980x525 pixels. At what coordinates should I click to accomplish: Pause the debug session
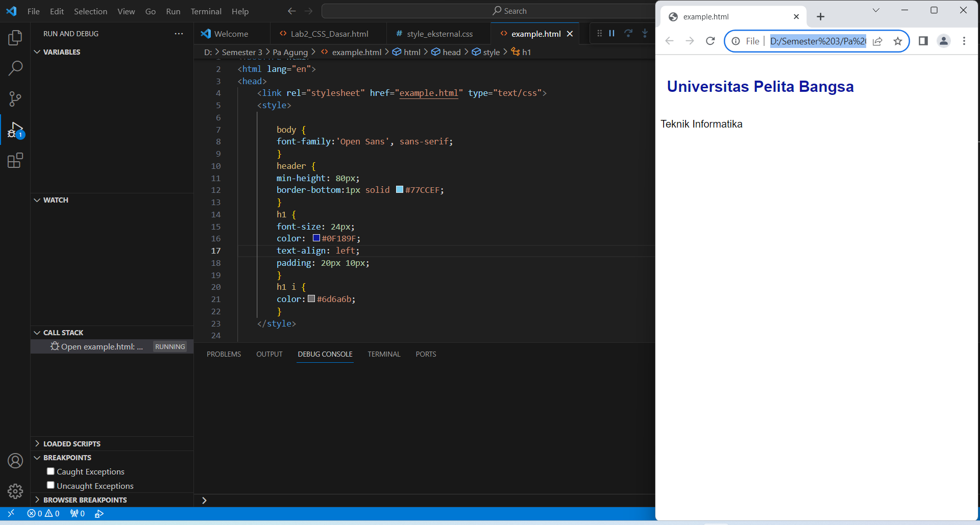611,33
